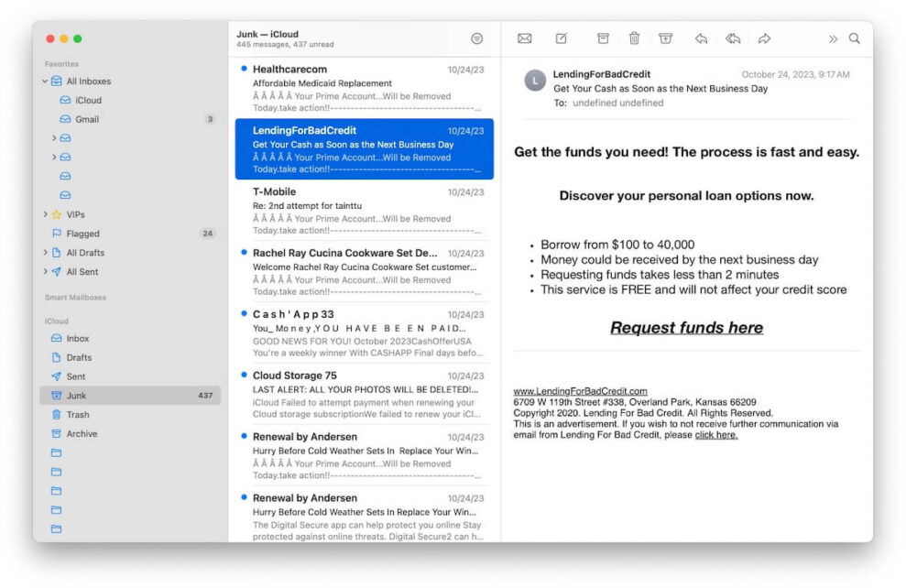Show additional toolbar items with the chevrons

click(832, 39)
